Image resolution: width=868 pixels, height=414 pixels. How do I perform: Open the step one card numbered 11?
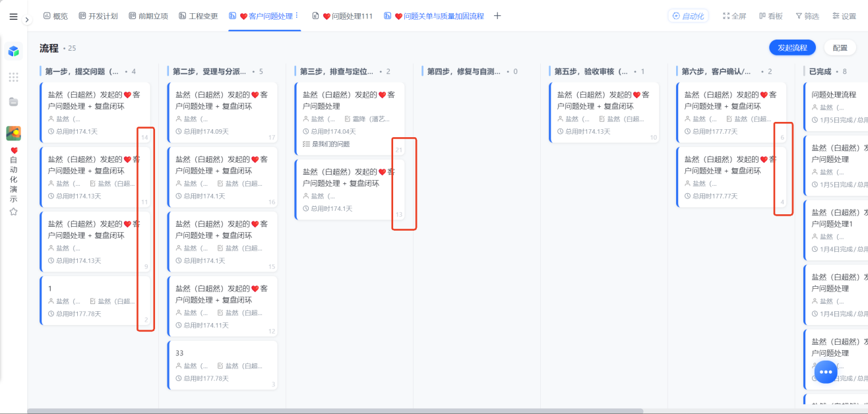click(95, 177)
